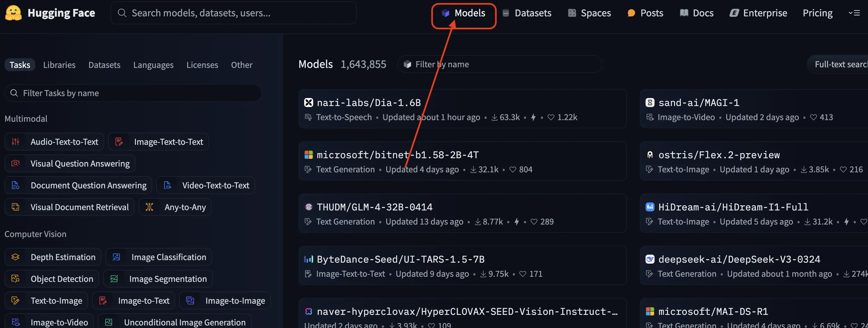Viewport: 868px width, 328px height.
Task: Open the THUDM/GLM-4-32B-0414 model
Action: tap(462, 213)
